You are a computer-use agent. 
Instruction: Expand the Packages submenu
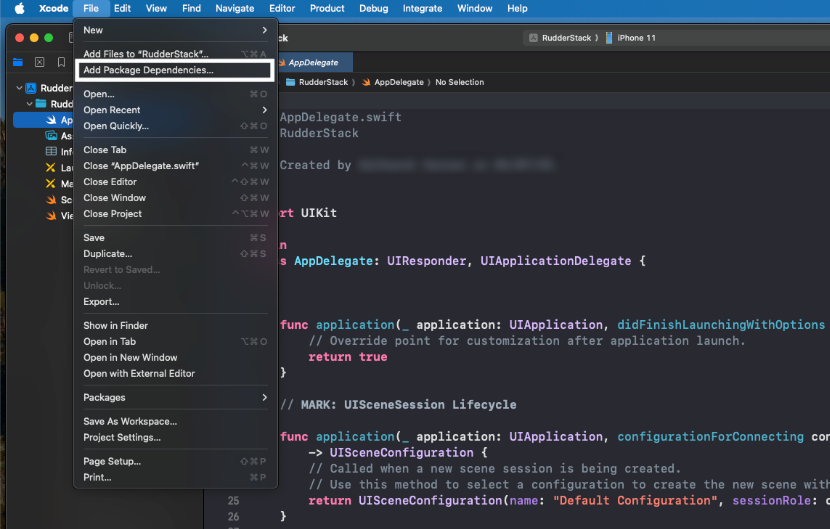[175, 398]
